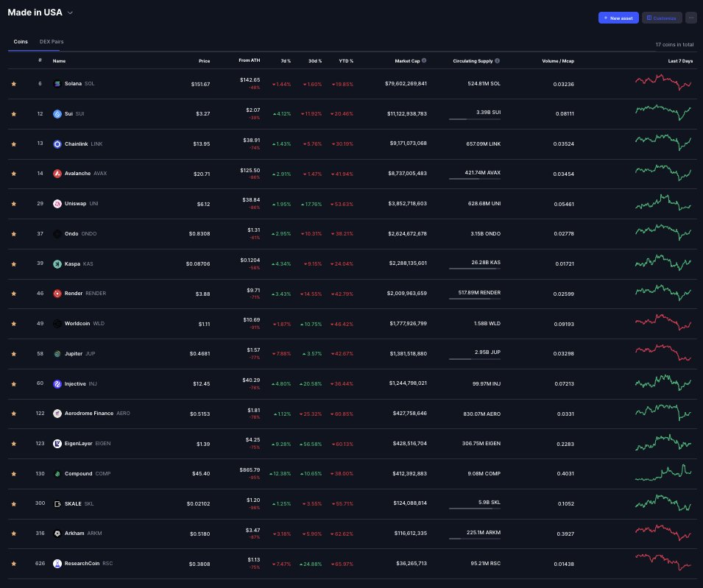Click the Ondo coin logo icon

coord(57,234)
